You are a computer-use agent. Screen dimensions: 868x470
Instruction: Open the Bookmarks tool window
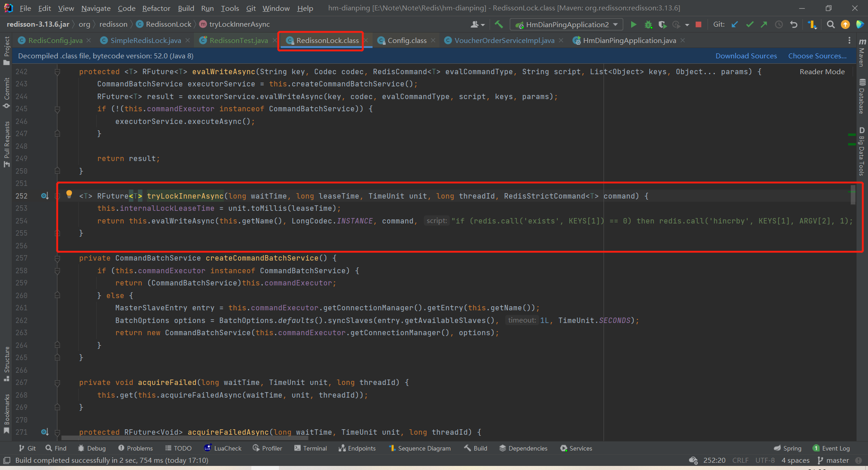pyautogui.click(x=6, y=414)
